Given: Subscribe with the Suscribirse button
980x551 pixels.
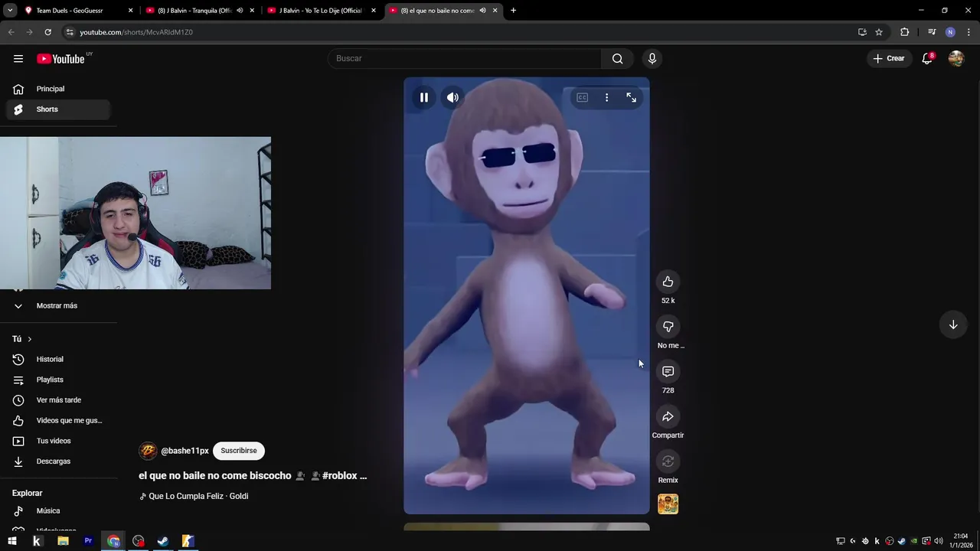Looking at the screenshot, I should point(239,451).
